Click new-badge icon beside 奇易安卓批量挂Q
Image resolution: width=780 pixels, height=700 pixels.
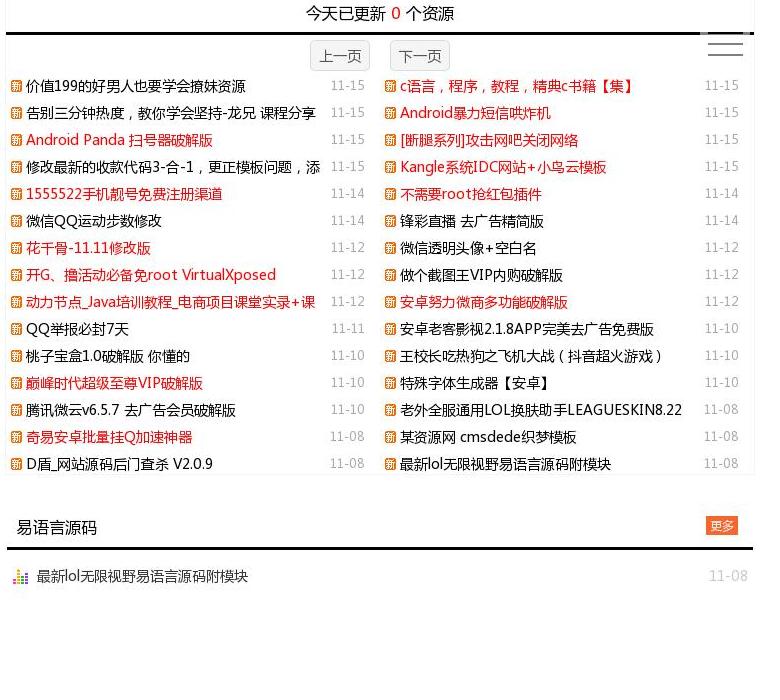[16, 437]
